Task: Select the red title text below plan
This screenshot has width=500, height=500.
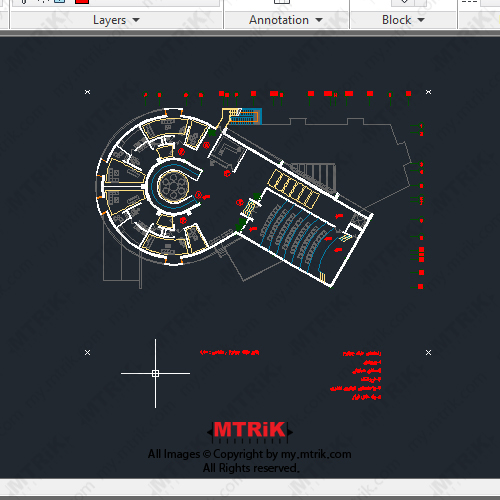Action: coord(229,352)
